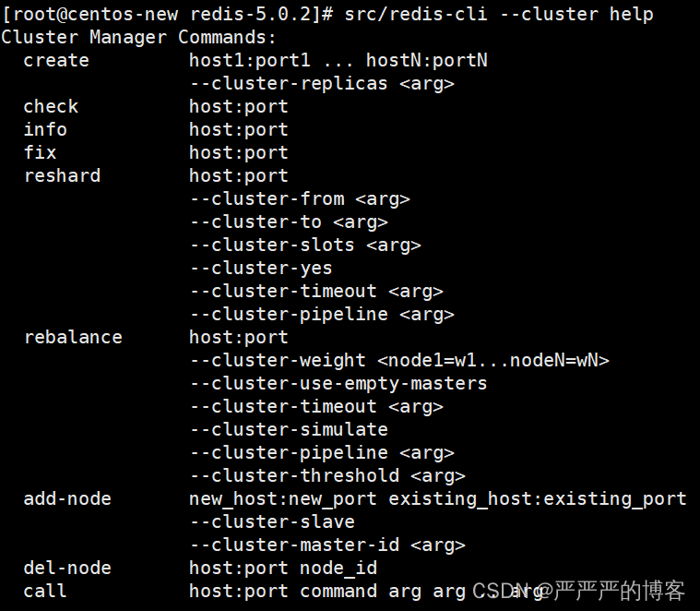Click the 'info' command name

(x=45, y=129)
